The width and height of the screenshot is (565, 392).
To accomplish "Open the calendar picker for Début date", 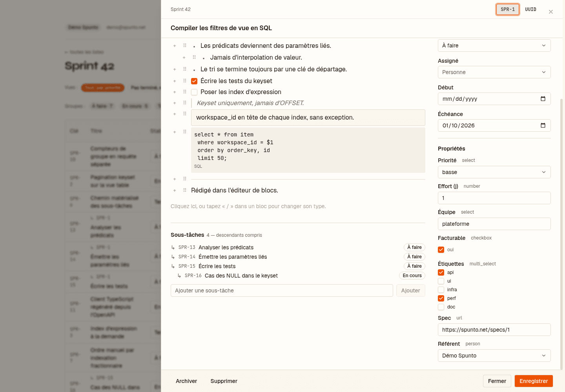I will click(x=543, y=99).
